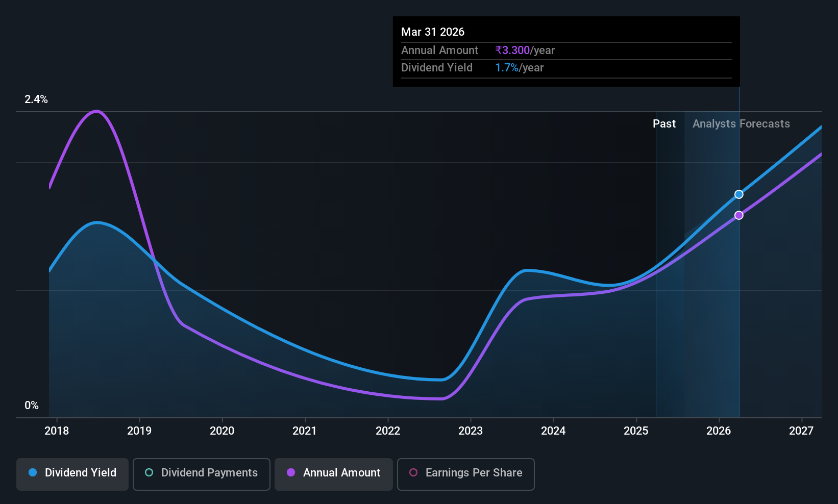Click the ₹3.300/year value in tooltip
838x504 pixels.
pyautogui.click(x=525, y=50)
